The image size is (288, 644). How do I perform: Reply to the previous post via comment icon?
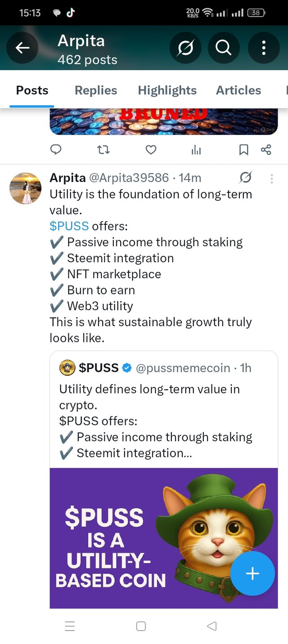click(56, 150)
